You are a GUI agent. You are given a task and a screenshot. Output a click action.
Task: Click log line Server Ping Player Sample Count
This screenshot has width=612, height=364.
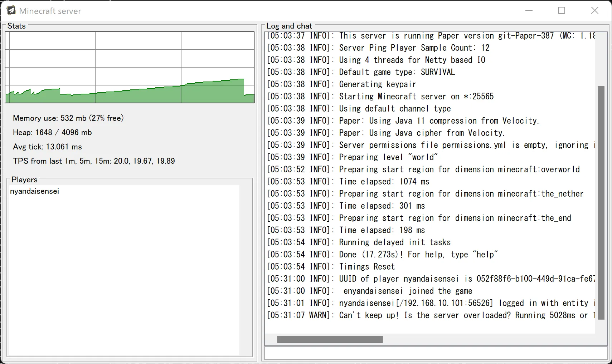[378, 48]
